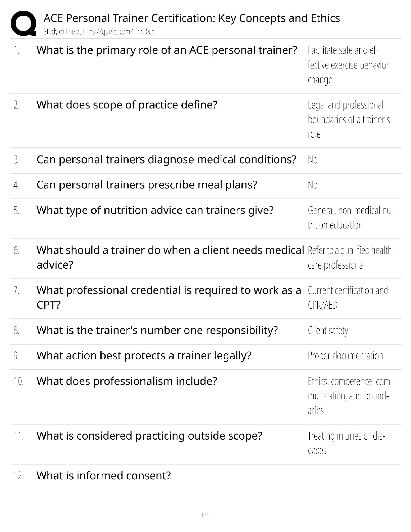This screenshot has height=532, width=411.
Task: Click the page number indicator at bottom
Action: pos(205,515)
